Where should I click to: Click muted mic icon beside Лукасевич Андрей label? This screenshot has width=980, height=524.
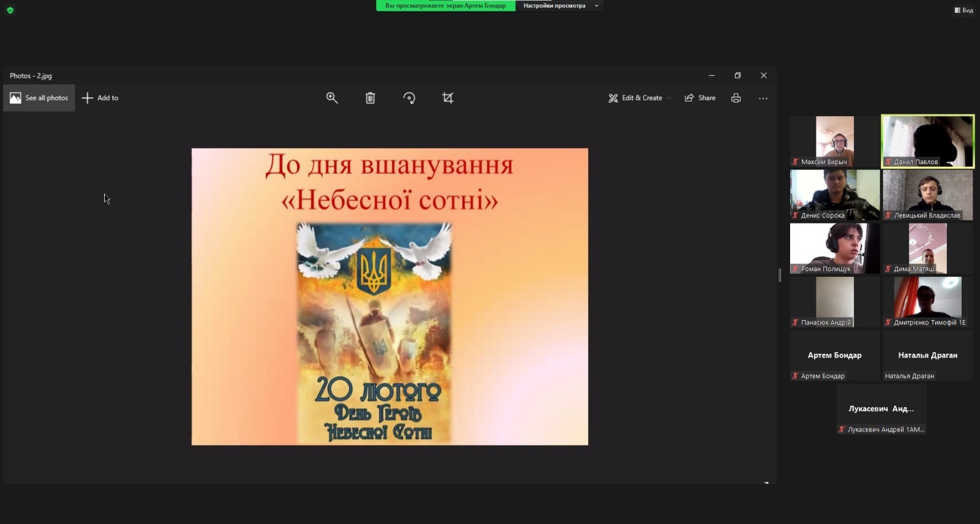click(842, 430)
